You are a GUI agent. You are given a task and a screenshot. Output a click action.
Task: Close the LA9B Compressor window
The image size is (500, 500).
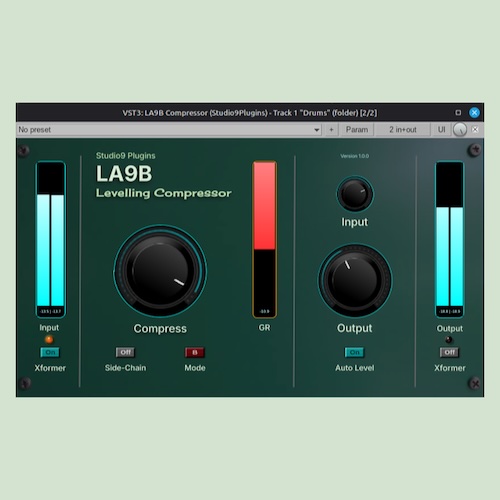[x=474, y=113]
